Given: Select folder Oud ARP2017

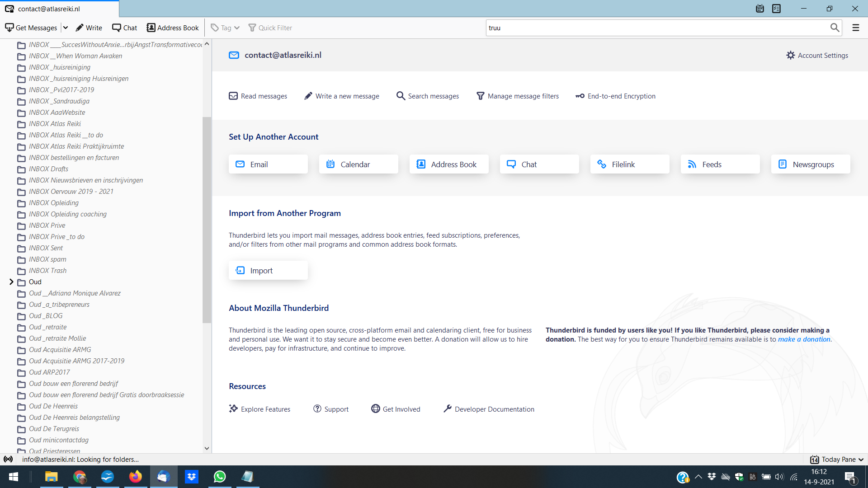Looking at the screenshot, I should (49, 372).
